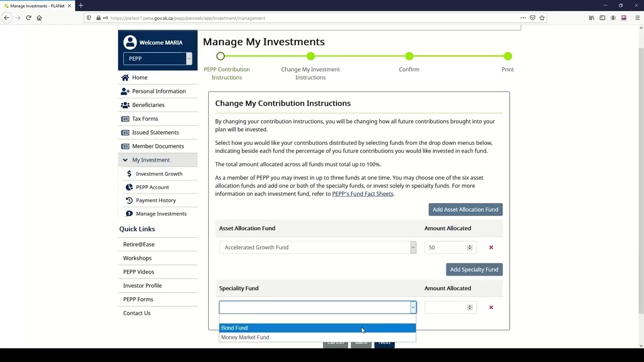The width and height of the screenshot is (644, 362).
Task: Click the Personal Information person icon
Action: point(125,91)
